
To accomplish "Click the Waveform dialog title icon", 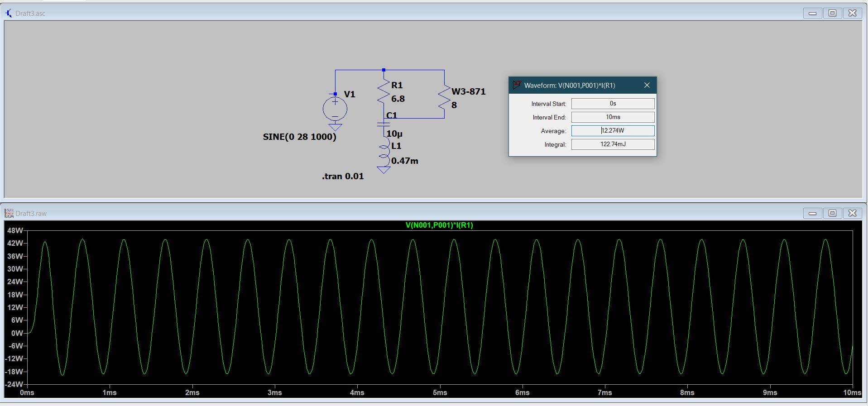I will pos(517,85).
